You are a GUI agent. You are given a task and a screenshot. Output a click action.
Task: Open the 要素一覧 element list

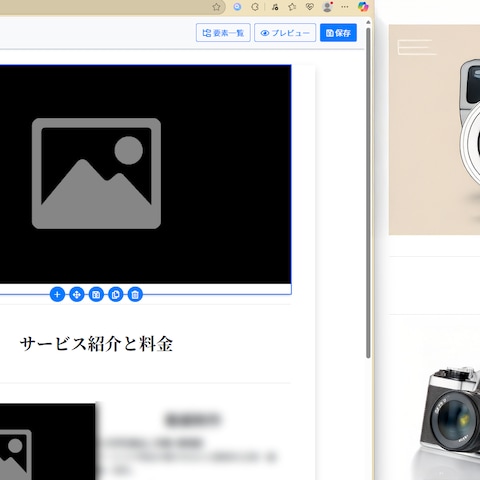(223, 33)
